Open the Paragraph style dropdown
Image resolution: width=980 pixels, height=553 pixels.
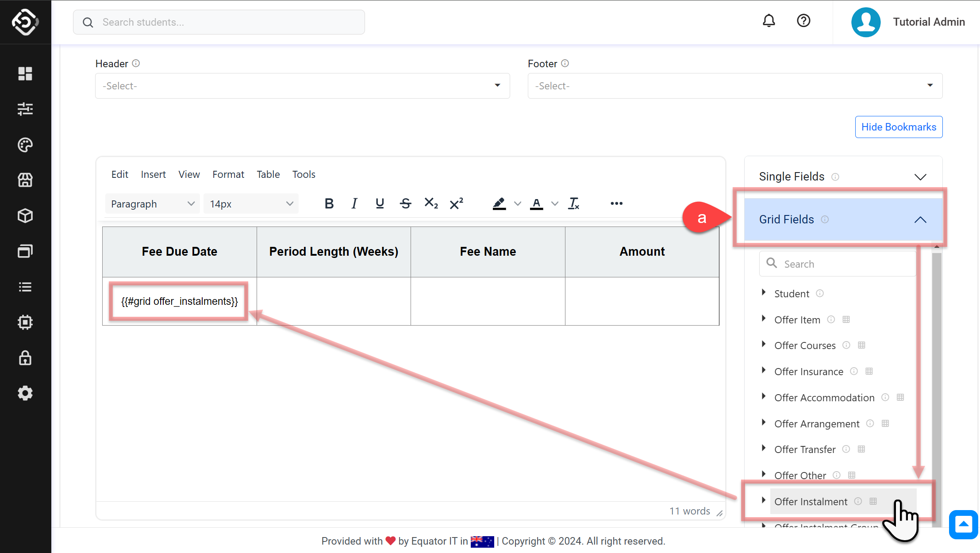coord(152,204)
